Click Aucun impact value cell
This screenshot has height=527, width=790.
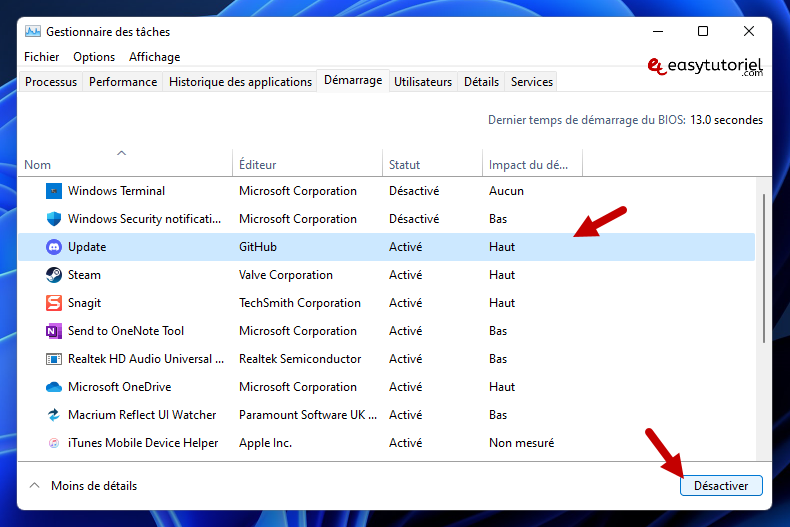(x=506, y=191)
